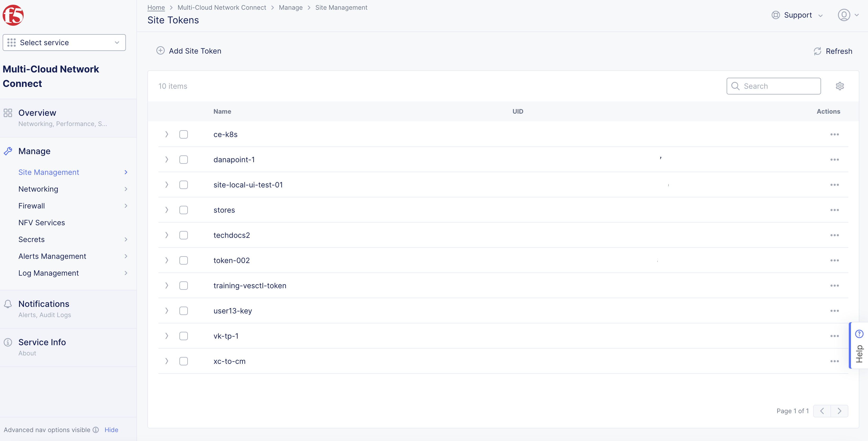The image size is (868, 441).
Task: Open the Select service dropdown
Action: pyautogui.click(x=64, y=43)
